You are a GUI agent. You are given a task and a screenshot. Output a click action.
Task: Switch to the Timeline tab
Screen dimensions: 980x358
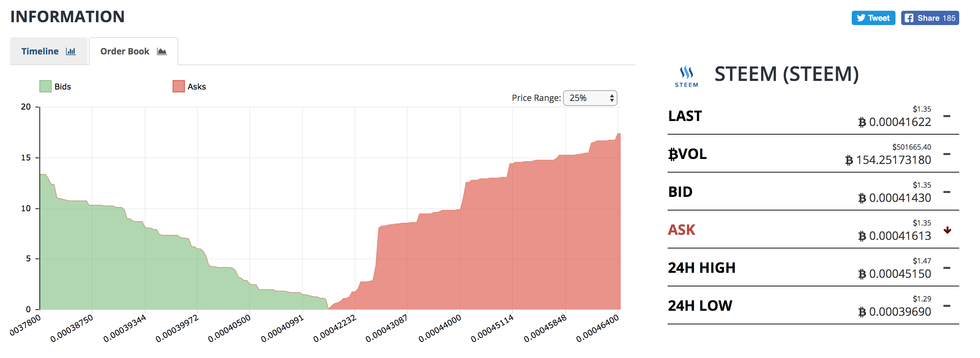[49, 51]
